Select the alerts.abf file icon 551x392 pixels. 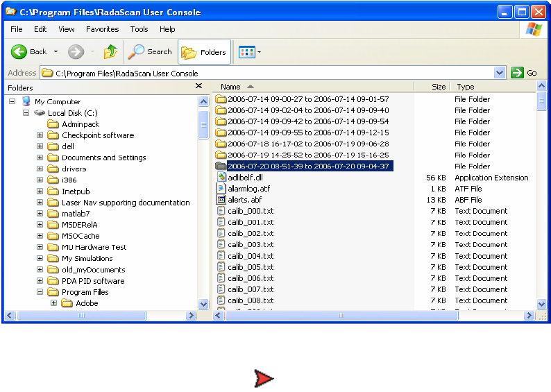click(221, 200)
